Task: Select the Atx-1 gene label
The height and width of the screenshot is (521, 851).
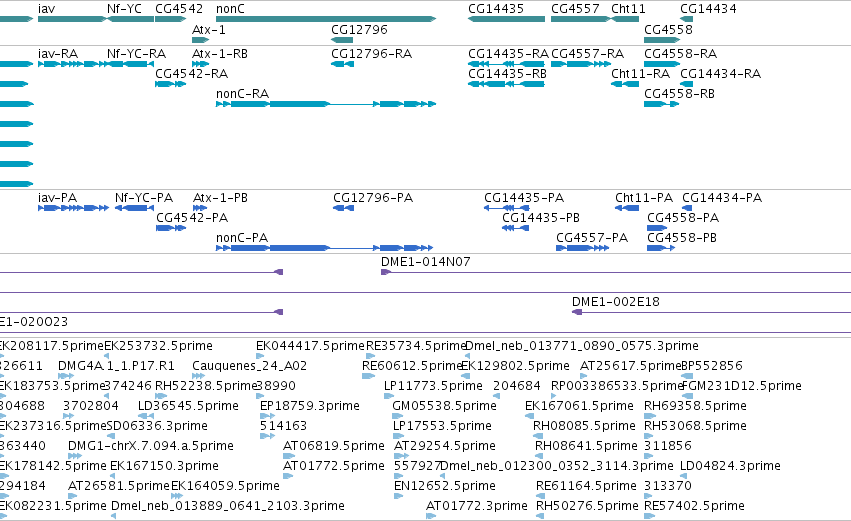Action: click(209, 30)
